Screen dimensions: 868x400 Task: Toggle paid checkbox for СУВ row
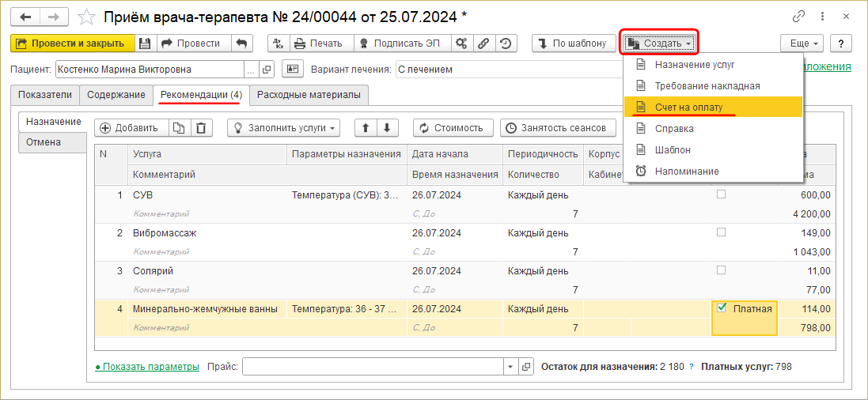tap(721, 194)
